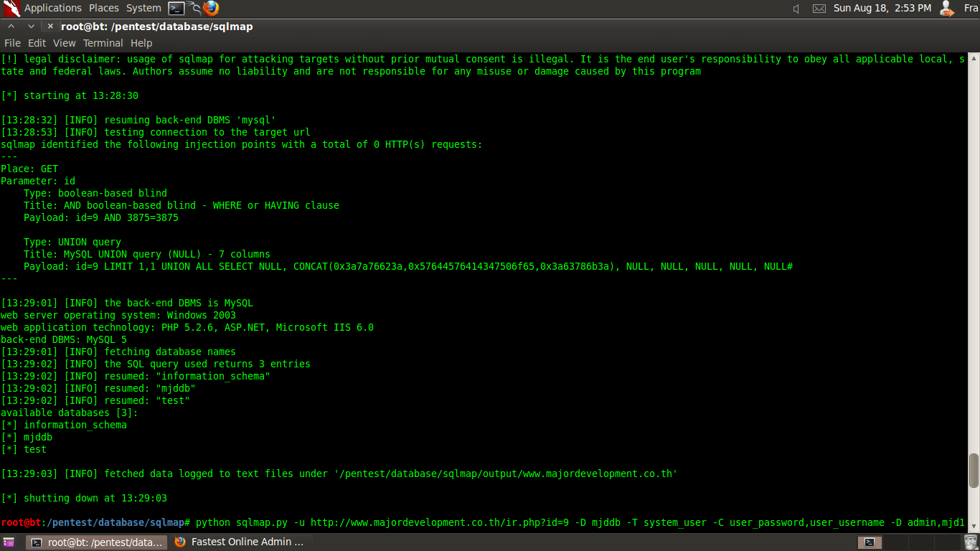Click '[*] test' database entry
Image resolution: width=980 pixels, height=551 pixels.
[24, 449]
